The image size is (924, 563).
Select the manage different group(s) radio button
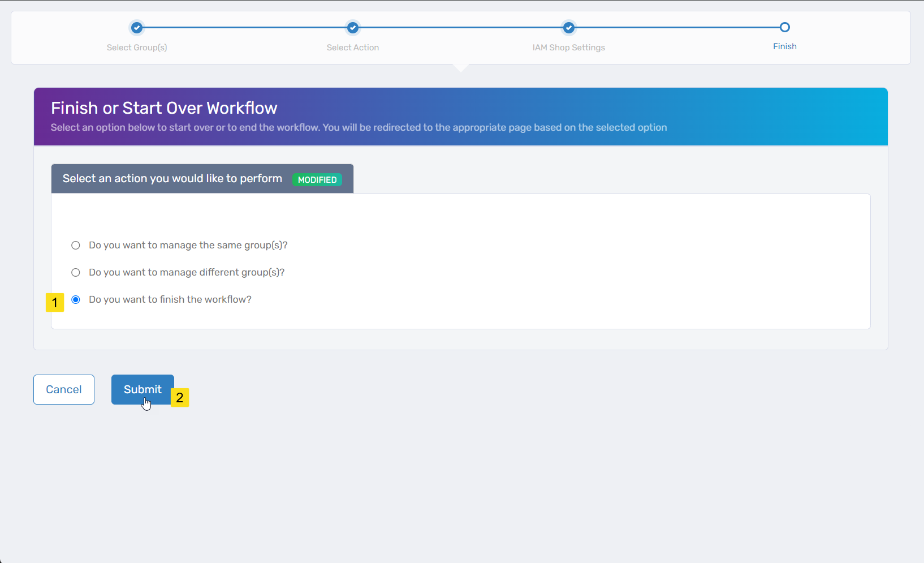pos(76,273)
